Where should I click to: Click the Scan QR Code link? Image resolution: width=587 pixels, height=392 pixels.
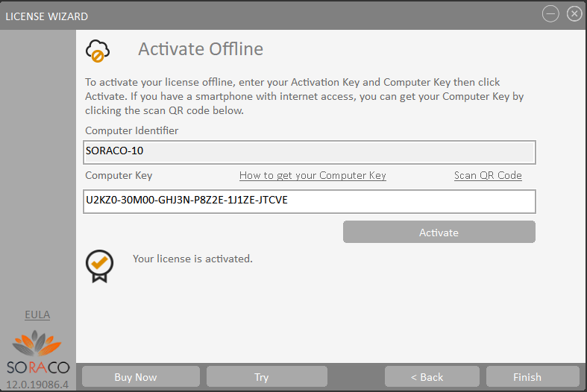(x=488, y=175)
